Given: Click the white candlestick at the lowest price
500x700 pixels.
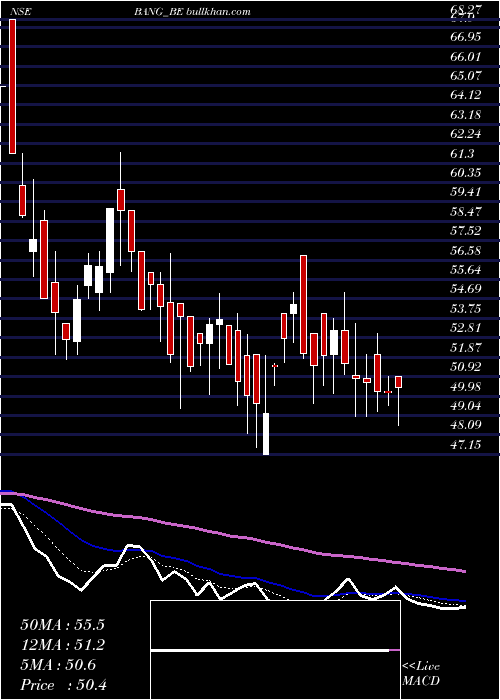Looking at the screenshot, I should 266,434.
